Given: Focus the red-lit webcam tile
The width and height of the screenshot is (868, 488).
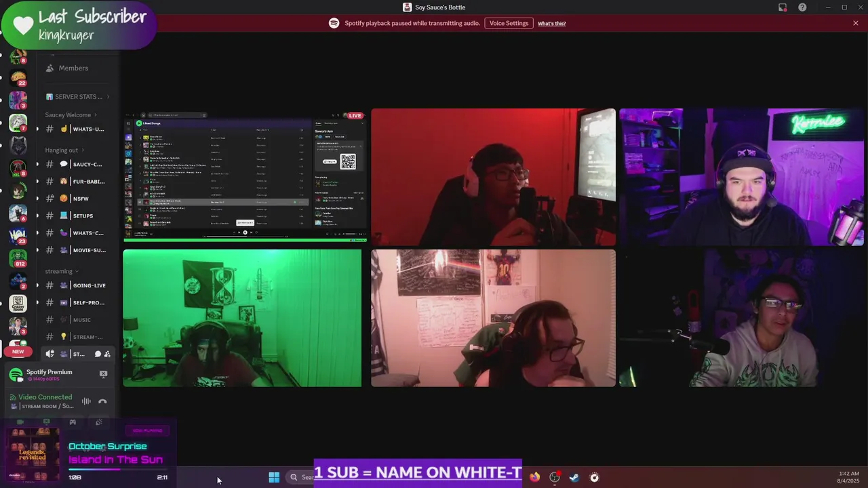Looking at the screenshot, I should 494,177.
